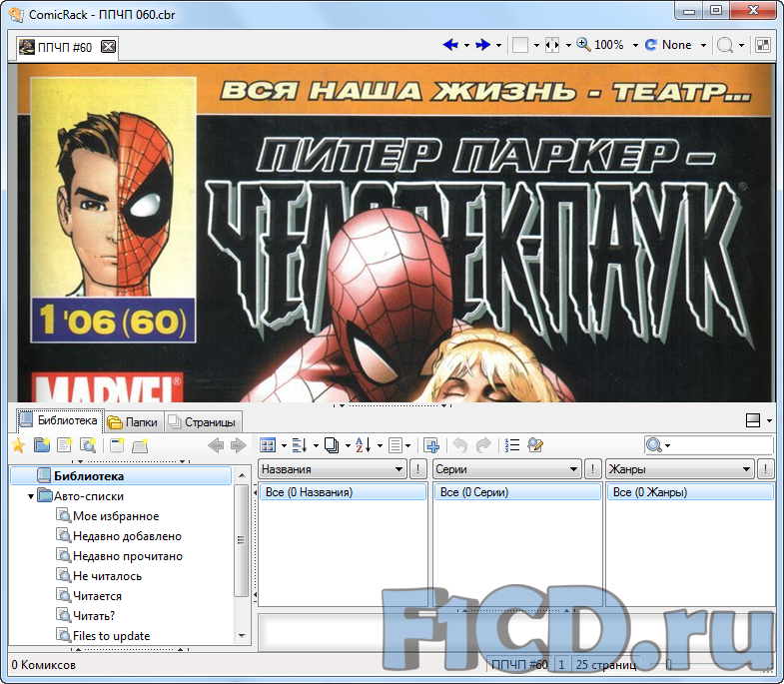Open the Серии combo box
The image size is (784, 684).
[506, 469]
